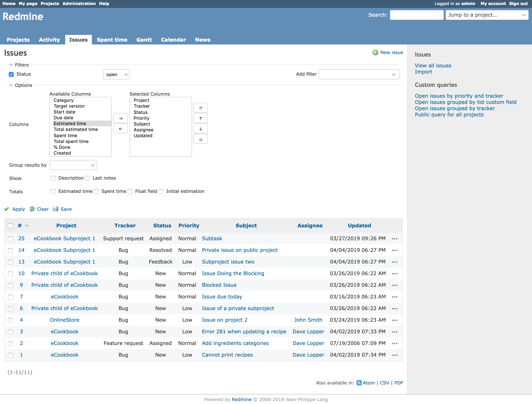Viewport: 532px width, 404px height.
Task: Toggle select-all checkbox in table header
Action: pyautogui.click(x=10, y=225)
